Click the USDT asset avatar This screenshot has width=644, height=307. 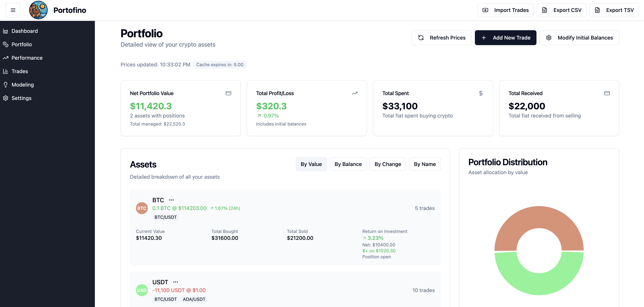tap(142, 290)
